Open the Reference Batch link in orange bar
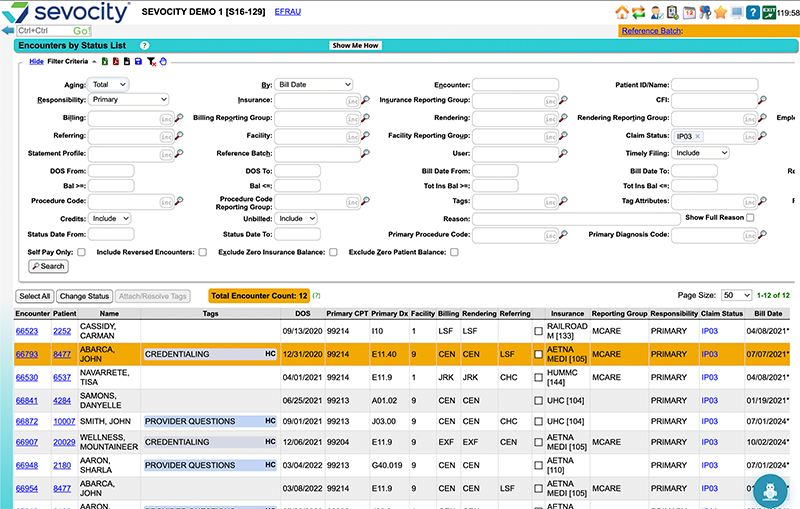The image size is (800, 509). [x=652, y=31]
